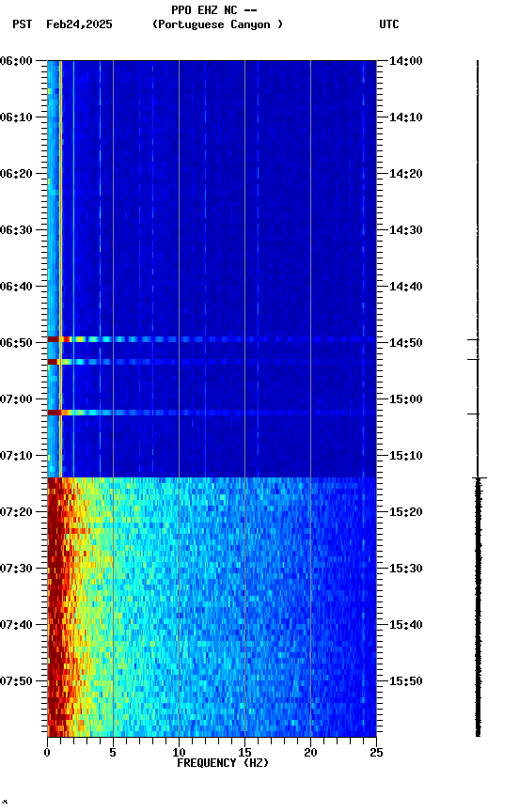
Task: Click the seismic event band near 07:02 PST
Action: click(x=212, y=413)
